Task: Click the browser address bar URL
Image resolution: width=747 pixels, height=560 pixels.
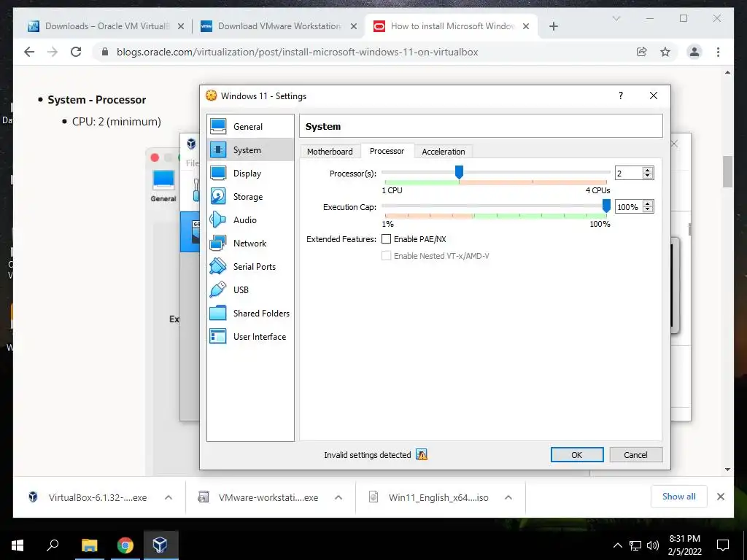Action: (x=298, y=52)
